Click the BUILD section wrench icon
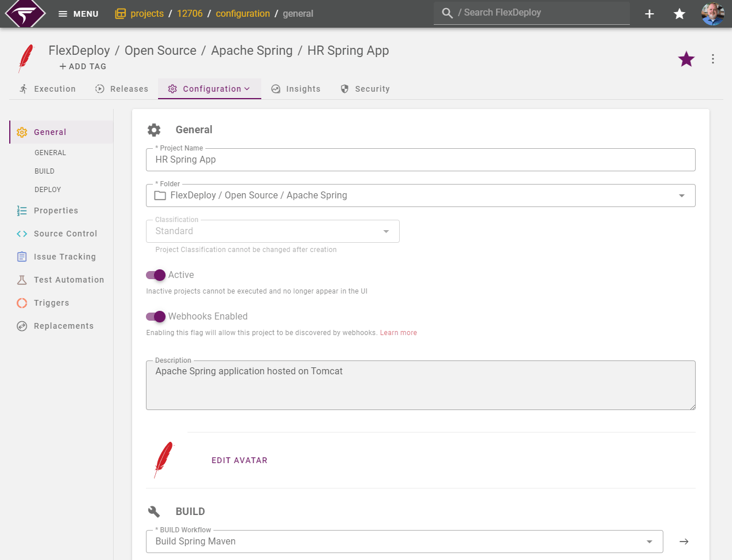Screen dimensions: 732x560 [154, 512]
